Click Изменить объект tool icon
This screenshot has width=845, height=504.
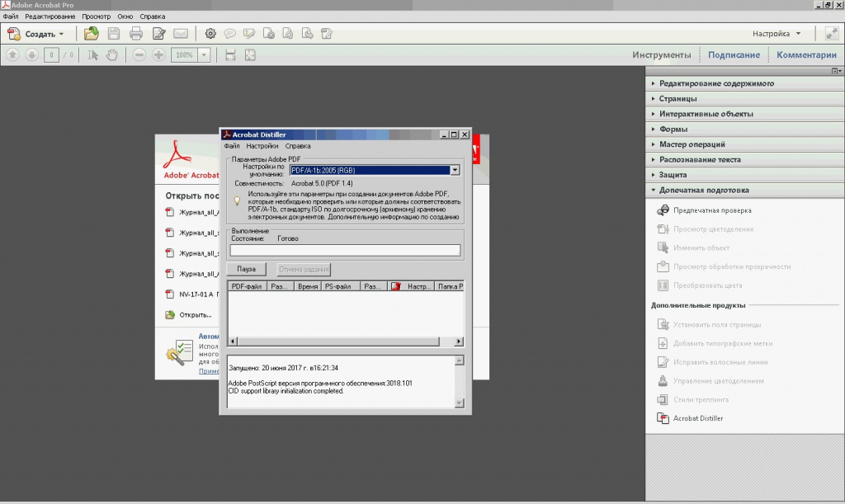(663, 248)
